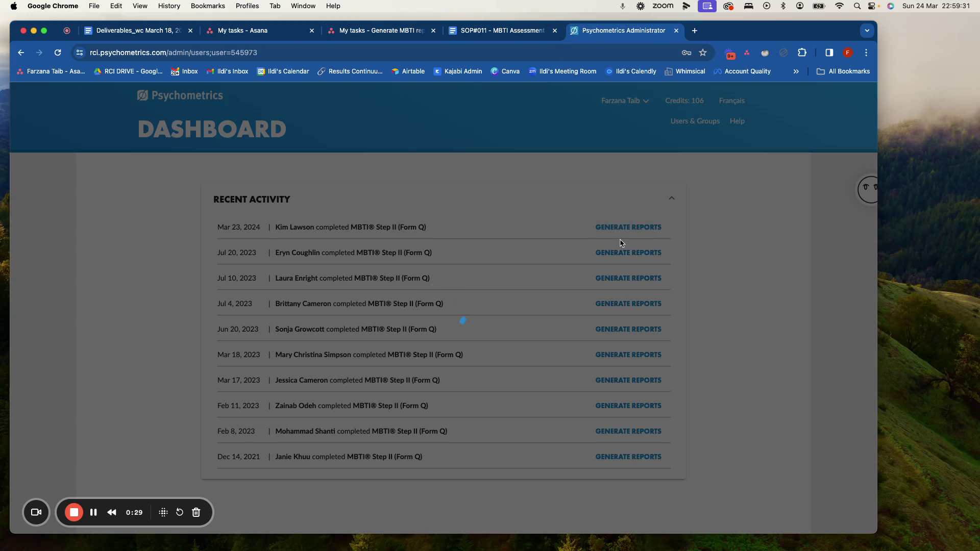This screenshot has height=551, width=980.
Task: Stop the screen recording
Action: [74, 512]
